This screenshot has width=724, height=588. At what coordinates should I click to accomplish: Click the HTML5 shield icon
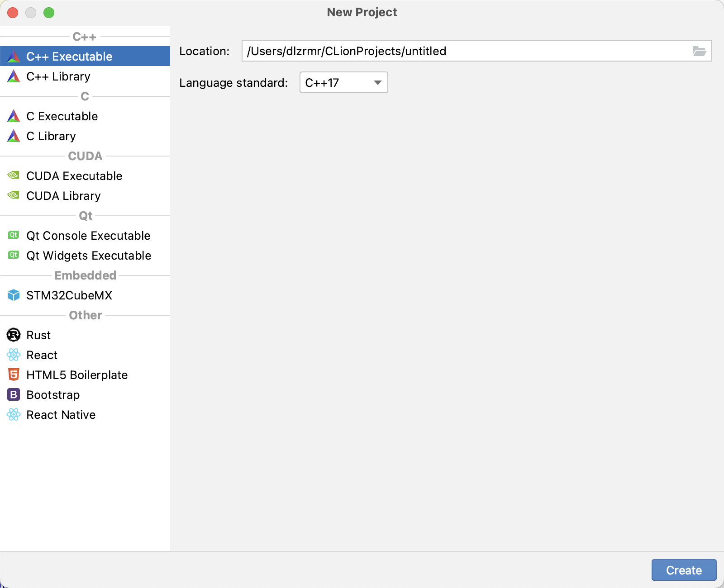click(x=14, y=375)
